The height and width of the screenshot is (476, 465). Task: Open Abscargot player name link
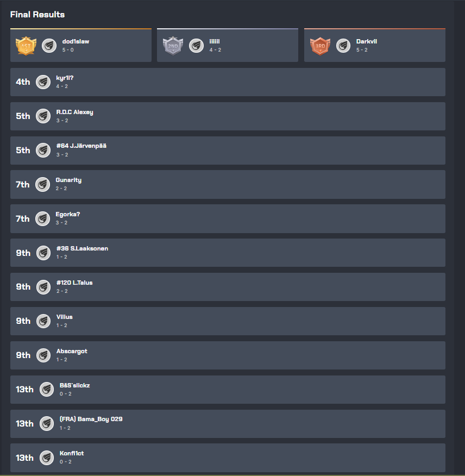point(72,351)
